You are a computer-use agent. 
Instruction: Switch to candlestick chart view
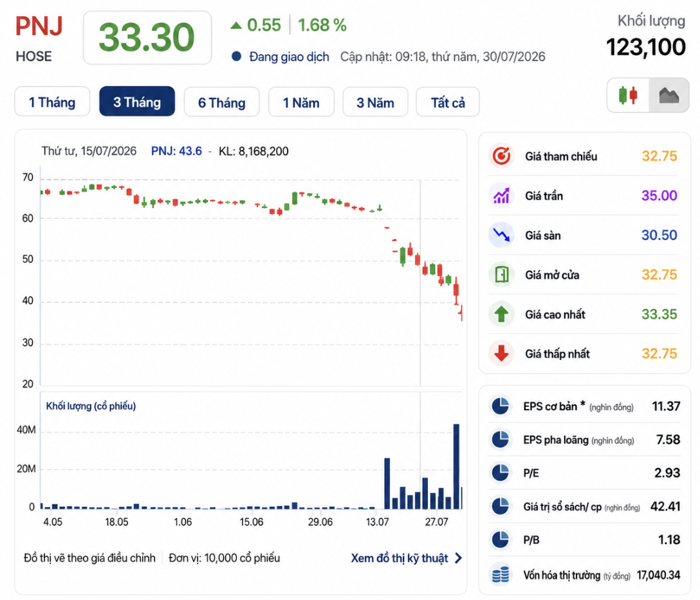click(x=628, y=95)
